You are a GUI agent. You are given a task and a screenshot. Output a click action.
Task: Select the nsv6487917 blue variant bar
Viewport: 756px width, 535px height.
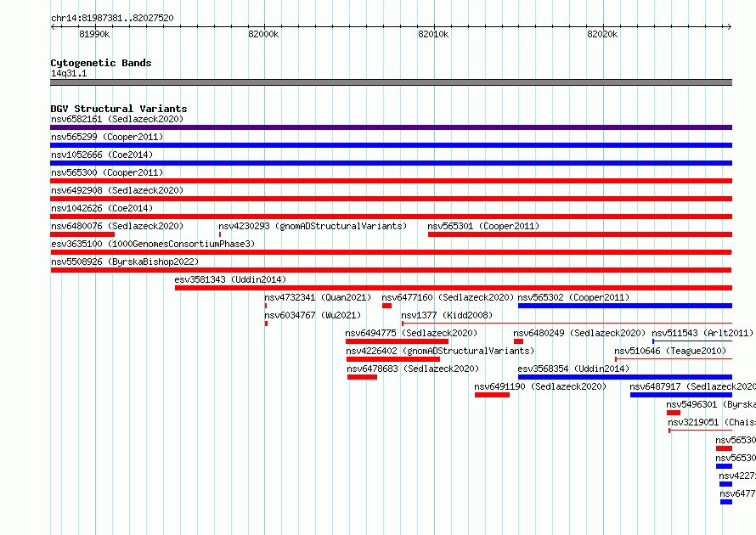tap(680, 395)
